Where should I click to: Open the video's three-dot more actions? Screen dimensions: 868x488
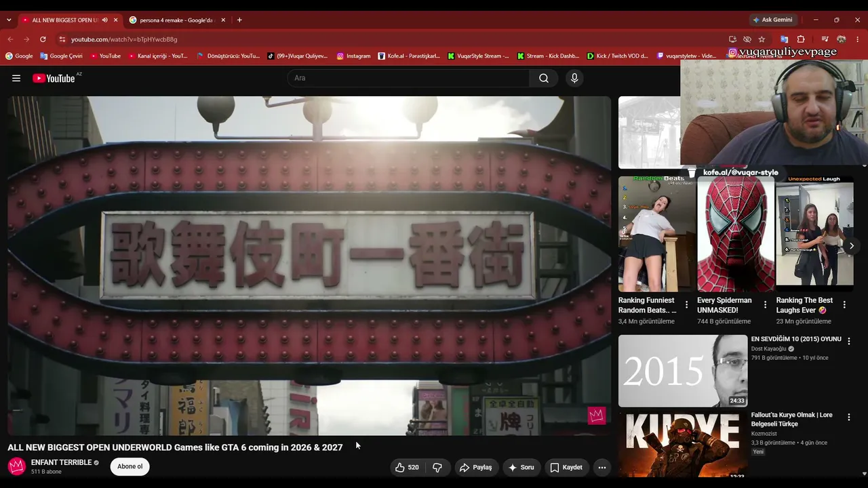[601, 467]
